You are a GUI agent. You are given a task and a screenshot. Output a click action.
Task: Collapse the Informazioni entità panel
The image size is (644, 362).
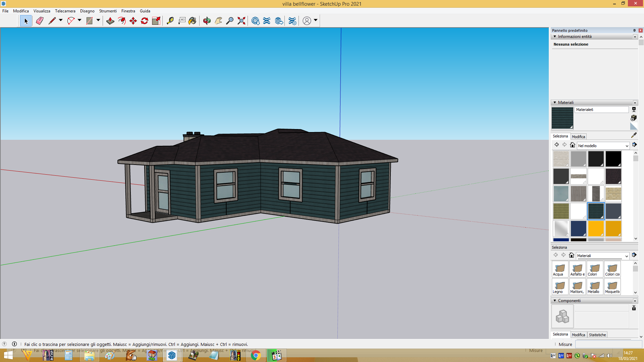[555, 37]
